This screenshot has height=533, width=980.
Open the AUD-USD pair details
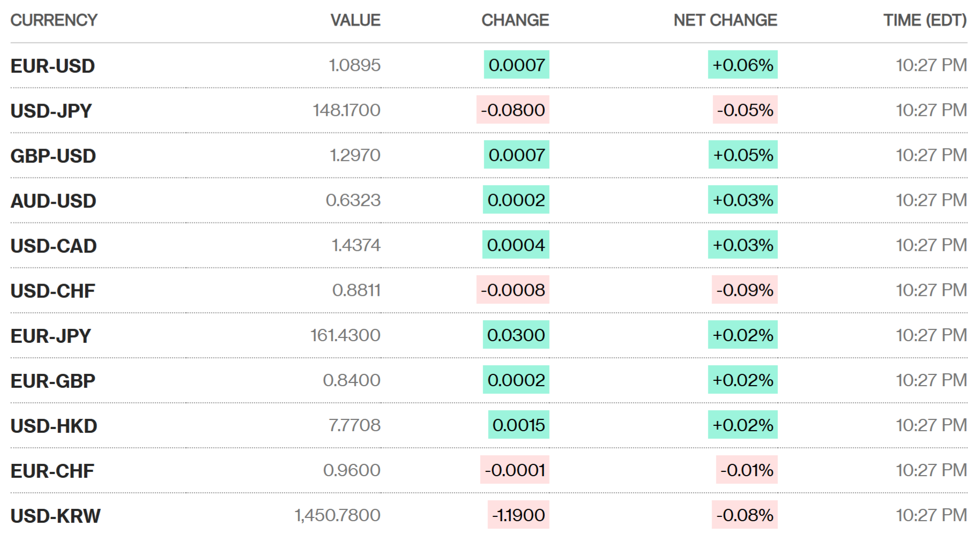(53, 201)
